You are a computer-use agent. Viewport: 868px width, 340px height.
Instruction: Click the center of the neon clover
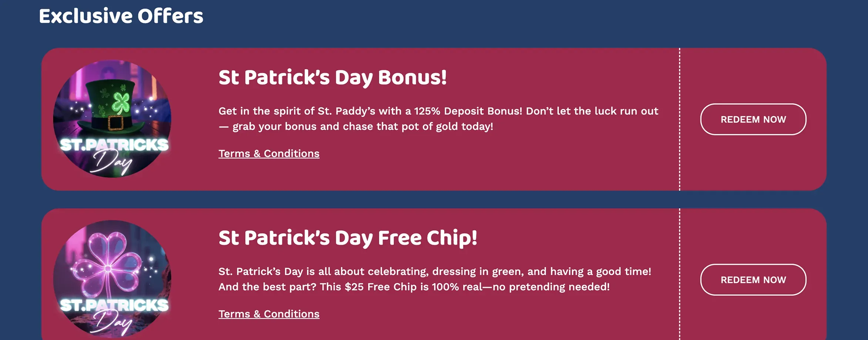coord(108,269)
